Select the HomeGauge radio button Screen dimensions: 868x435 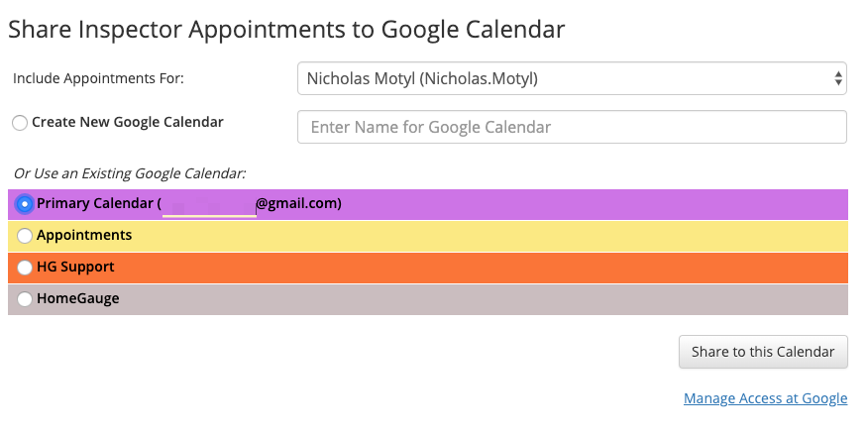25,298
